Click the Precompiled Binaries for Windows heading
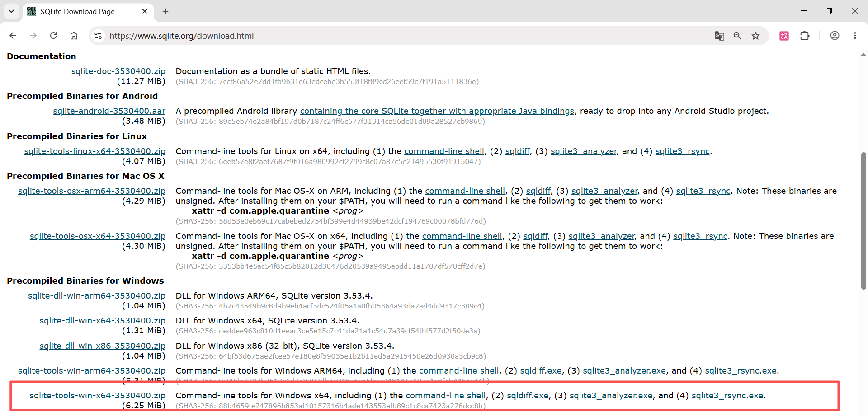868x416 pixels. coord(85,280)
